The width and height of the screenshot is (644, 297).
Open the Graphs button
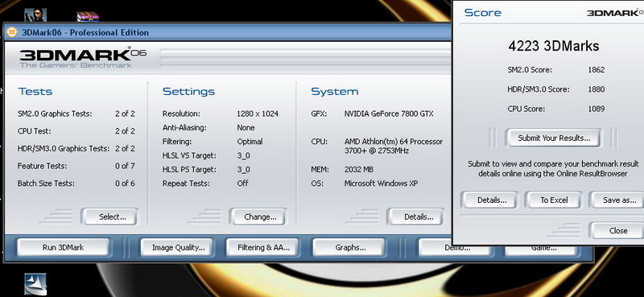(350, 248)
